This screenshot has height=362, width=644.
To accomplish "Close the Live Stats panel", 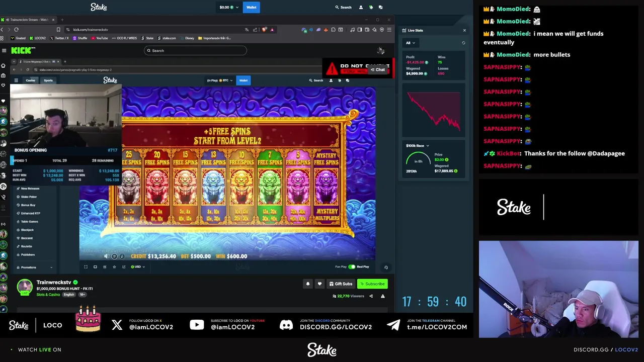I will (464, 31).
